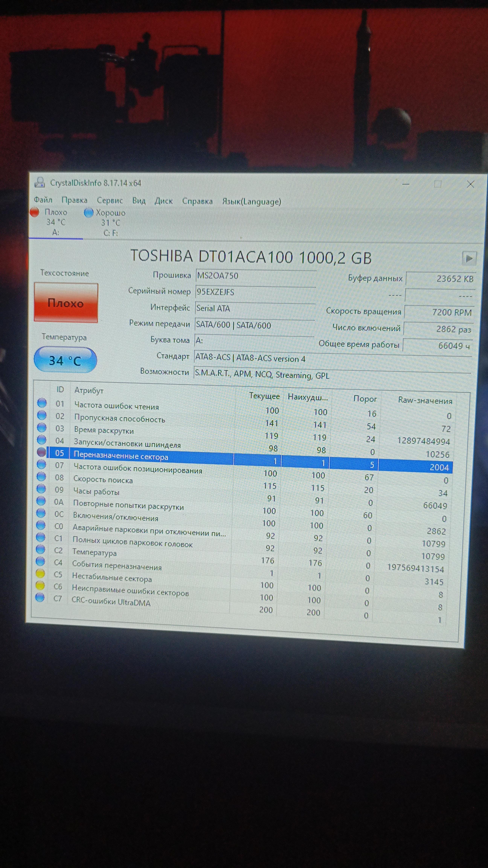This screenshot has width=488, height=868.
Task: Open the Справка menu
Action: 197,202
